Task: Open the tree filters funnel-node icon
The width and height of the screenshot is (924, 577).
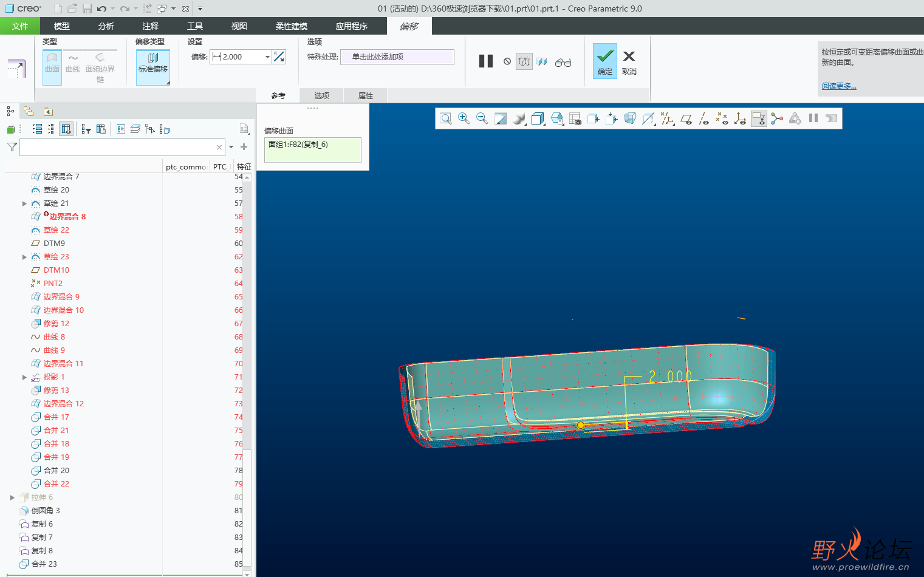Action: [x=86, y=129]
